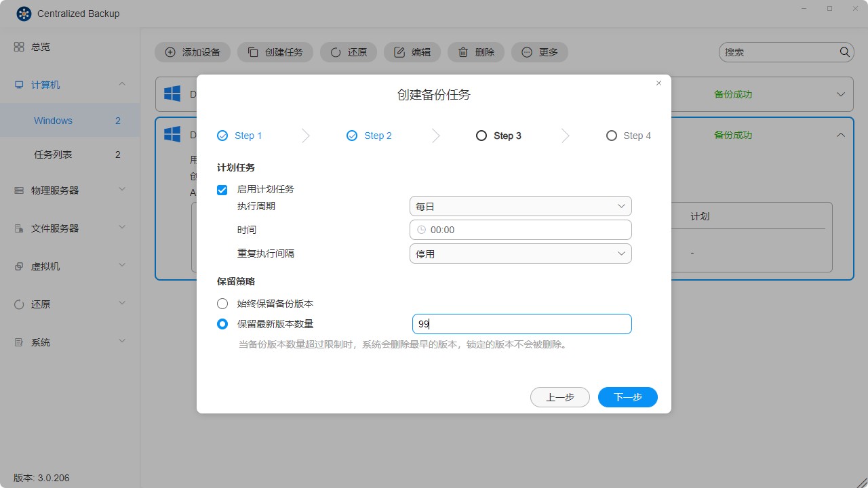Open the 执行周期 frequency dropdown
The width and height of the screenshot is (868, 488).
[x=519, y=205]
